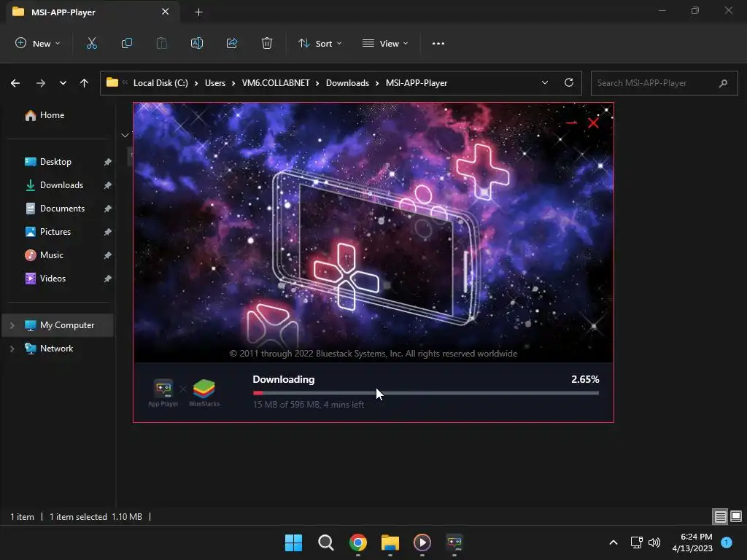Minimize the BlueStacks installer with red dash
Image resolution: width=747 pixels, height=560 pixels.
tap(571, 122)
